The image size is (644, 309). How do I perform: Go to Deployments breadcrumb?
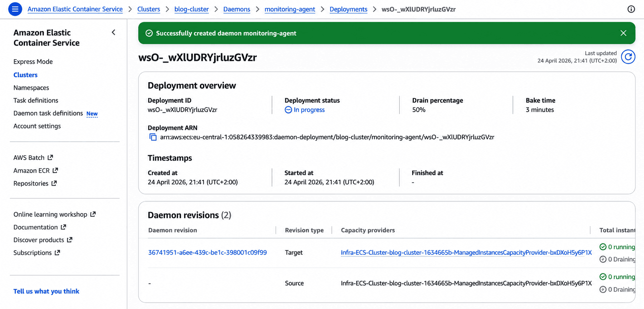click(348, 9)
